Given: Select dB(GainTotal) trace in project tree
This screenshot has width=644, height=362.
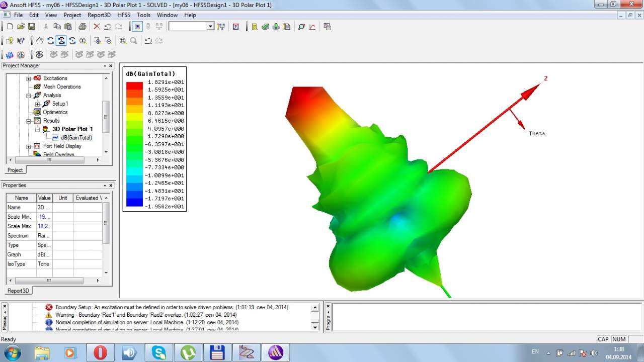Looking at the screenshot, I should tap(76, 138).
